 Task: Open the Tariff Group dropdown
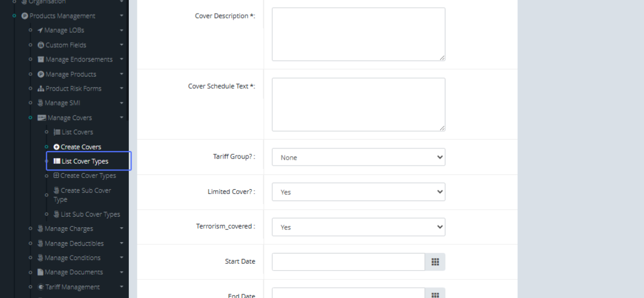pos(358,158)
